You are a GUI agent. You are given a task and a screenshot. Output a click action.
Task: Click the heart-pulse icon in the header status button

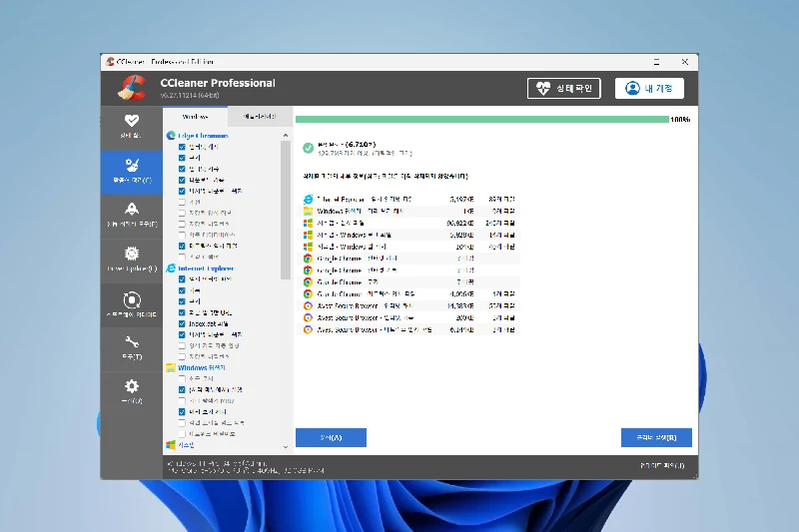click(x=543, y=88)
